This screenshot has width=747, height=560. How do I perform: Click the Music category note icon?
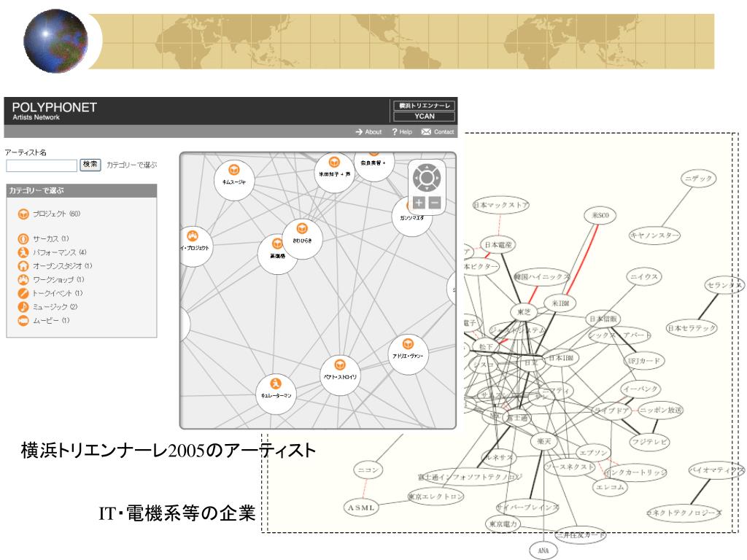(23, 307)
